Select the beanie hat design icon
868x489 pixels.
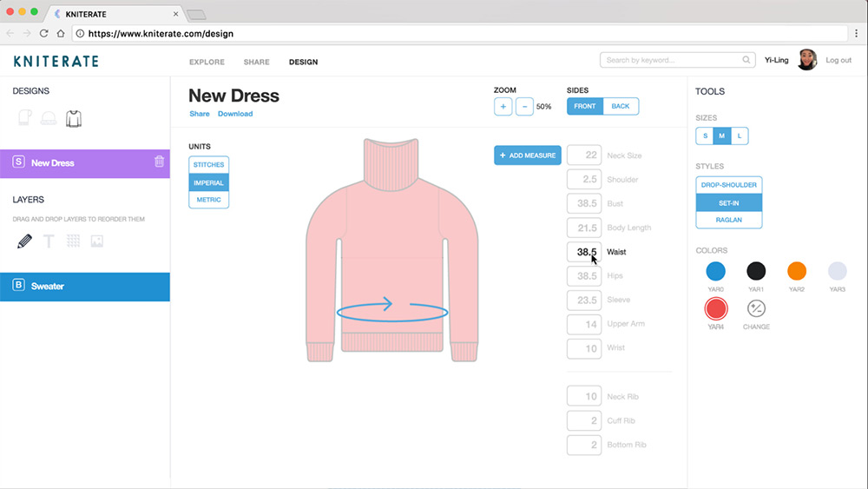point(49,118)
